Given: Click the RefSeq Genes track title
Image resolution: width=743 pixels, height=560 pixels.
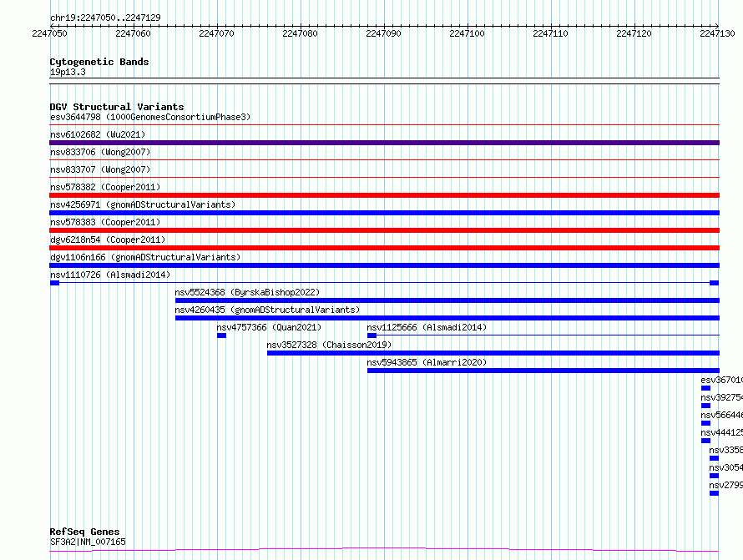Looking at the screenshot, I should [x=84, y=532].
